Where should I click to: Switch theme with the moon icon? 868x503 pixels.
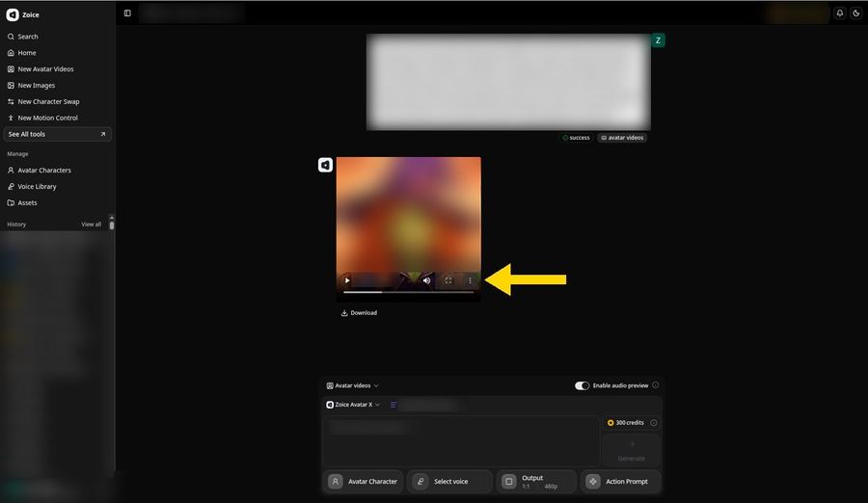coord(855,13)
